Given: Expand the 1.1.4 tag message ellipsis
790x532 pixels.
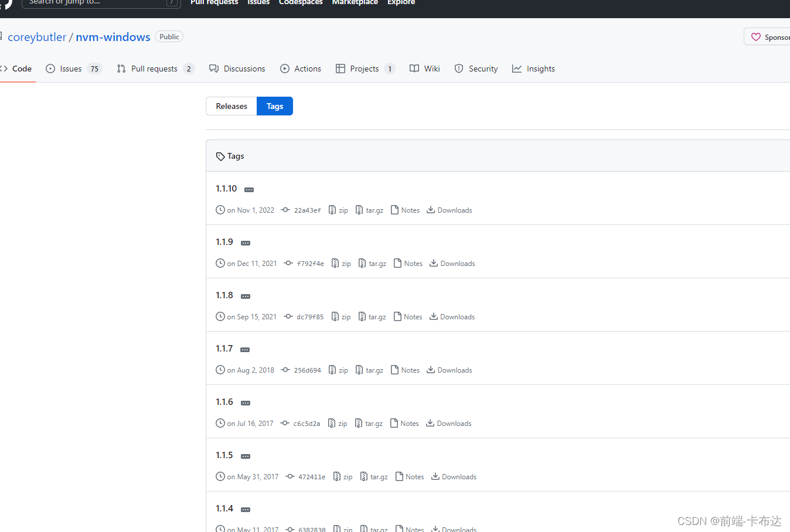Looking at the screenshot, I should click(x=246, y=510).
